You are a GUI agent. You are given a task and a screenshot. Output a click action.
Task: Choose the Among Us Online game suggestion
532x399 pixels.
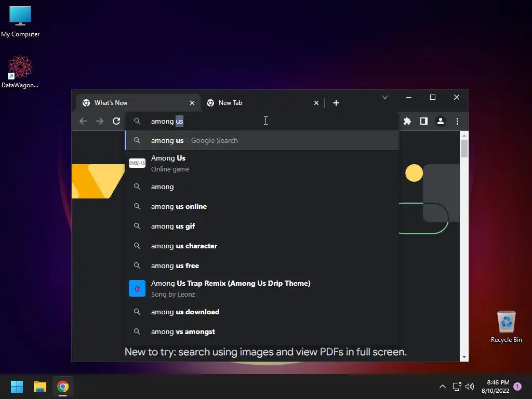tap(262, 163)
